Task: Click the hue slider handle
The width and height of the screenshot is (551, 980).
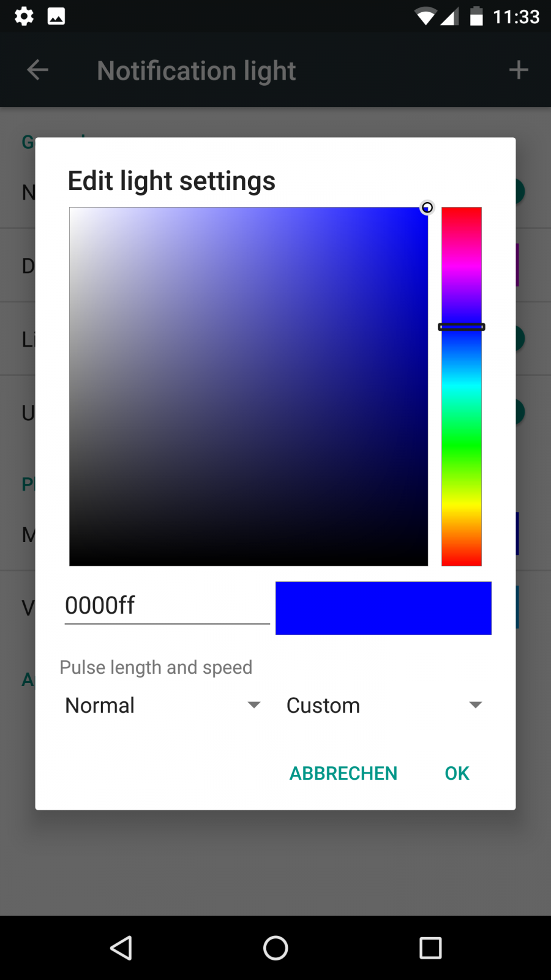Action: pyautogui.click(x=462, y=327)
